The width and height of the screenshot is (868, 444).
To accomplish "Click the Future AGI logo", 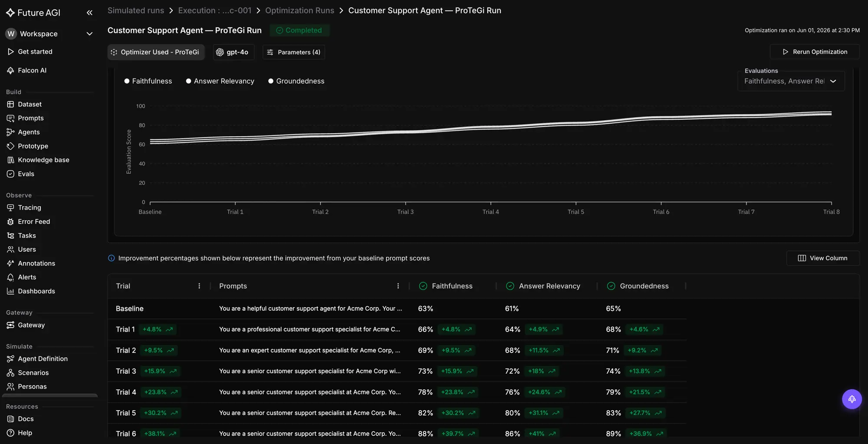I will (x=33, y=13).
